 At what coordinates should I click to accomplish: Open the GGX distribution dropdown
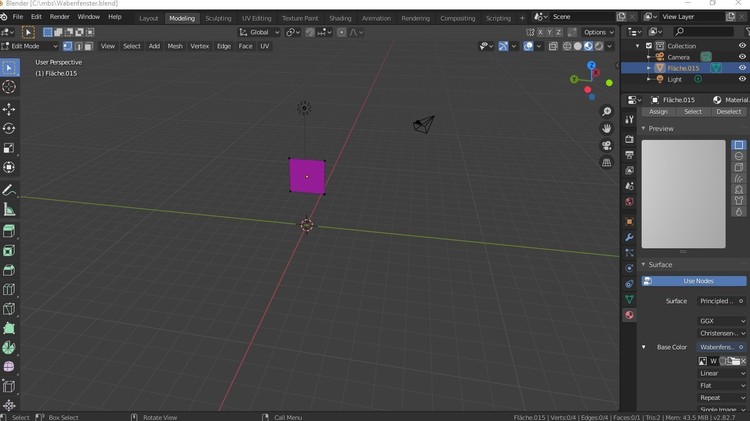pyautogui.click(x=721, y=321)
